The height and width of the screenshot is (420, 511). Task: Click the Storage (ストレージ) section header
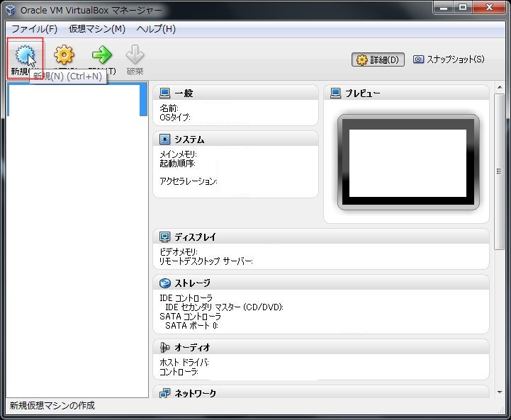[x=321, y=283]
